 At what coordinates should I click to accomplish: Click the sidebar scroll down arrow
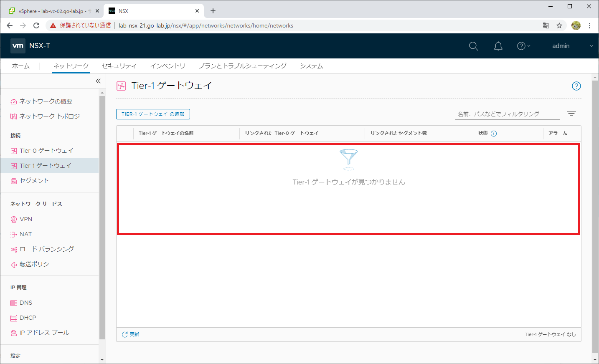click(x=102, y=359)
